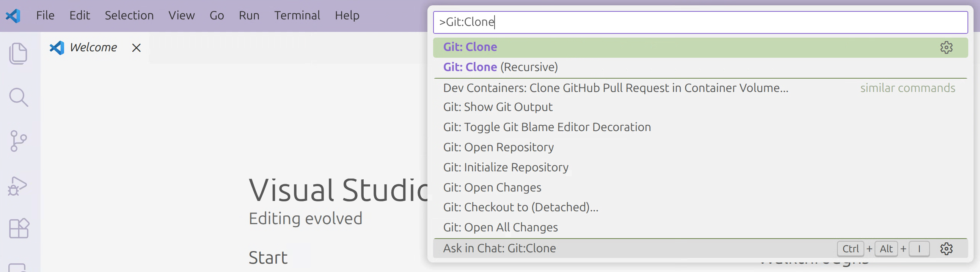Click gear icon on Ask in Chat row
This screenshot has width=980, height=272.
[x=946, y=249]
